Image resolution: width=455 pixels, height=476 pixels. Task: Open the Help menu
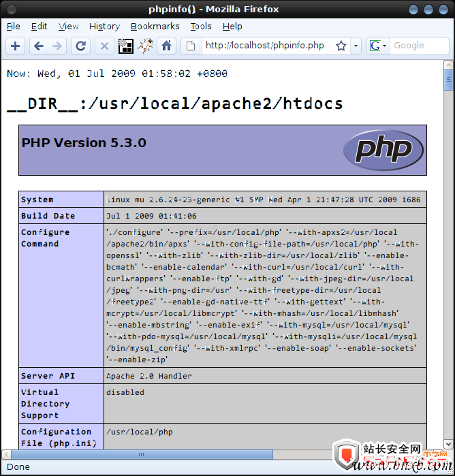click(232, 27)
